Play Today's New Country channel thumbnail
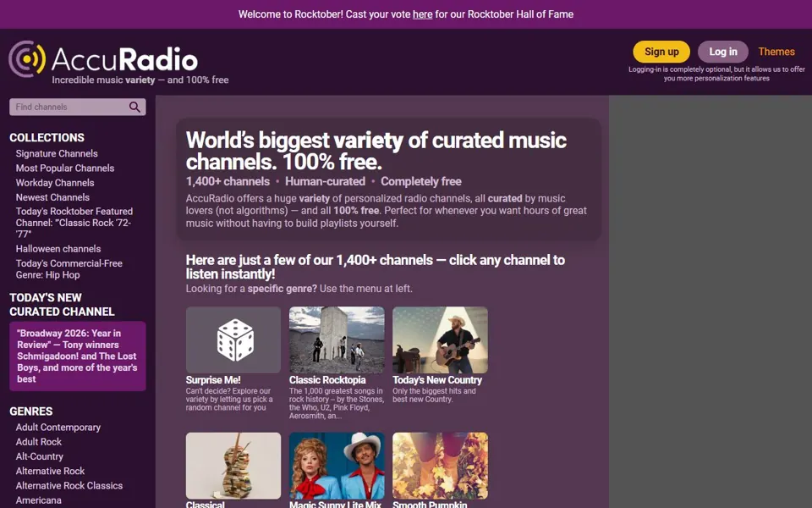The width and height of the screenshot is (812, 508). [440, 340]
